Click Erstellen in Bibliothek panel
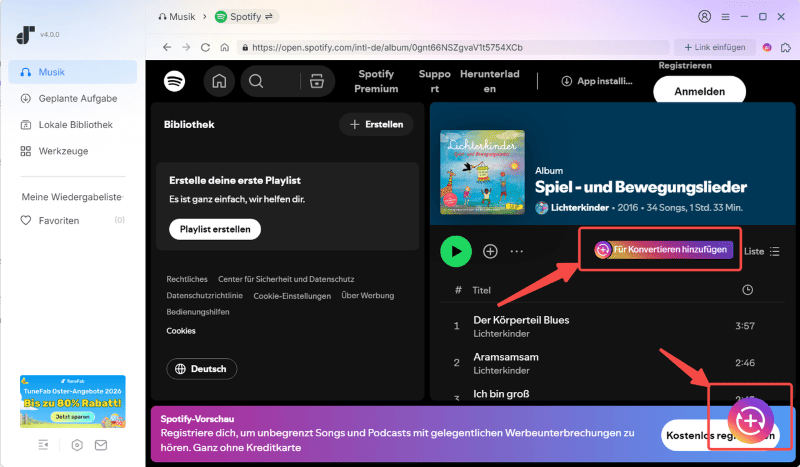Screen dimensions: 800x467 tap(377, 125)
